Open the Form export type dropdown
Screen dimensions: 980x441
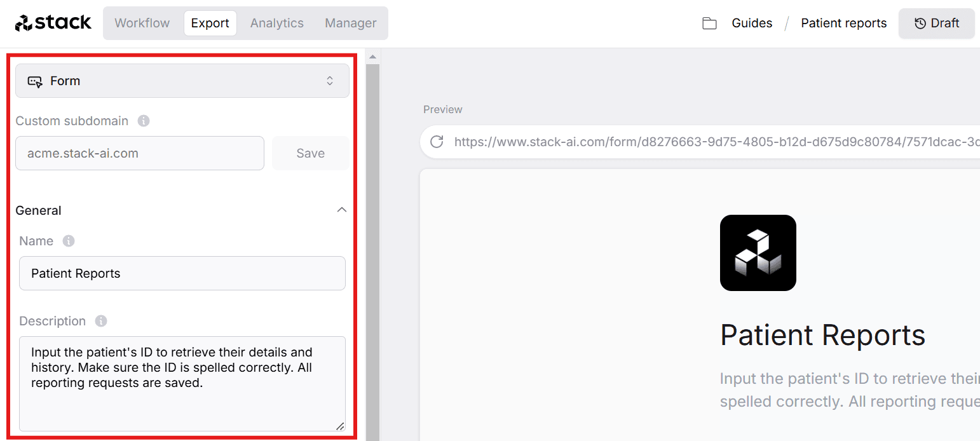click(182, 81)
